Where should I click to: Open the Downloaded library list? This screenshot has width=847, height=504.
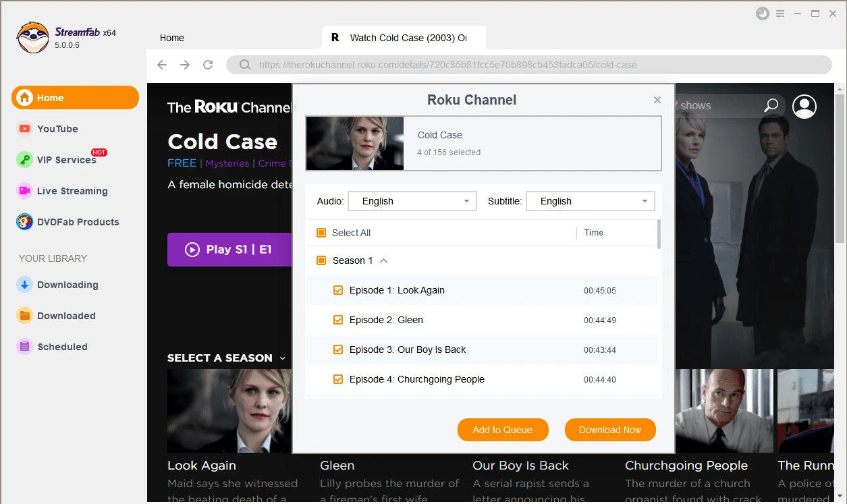(65, 316)
